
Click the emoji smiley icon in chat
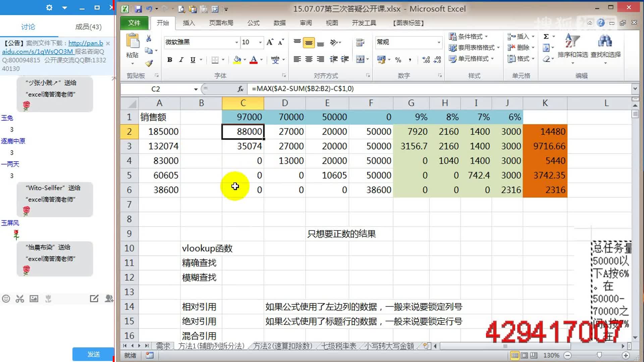(6, 299)
